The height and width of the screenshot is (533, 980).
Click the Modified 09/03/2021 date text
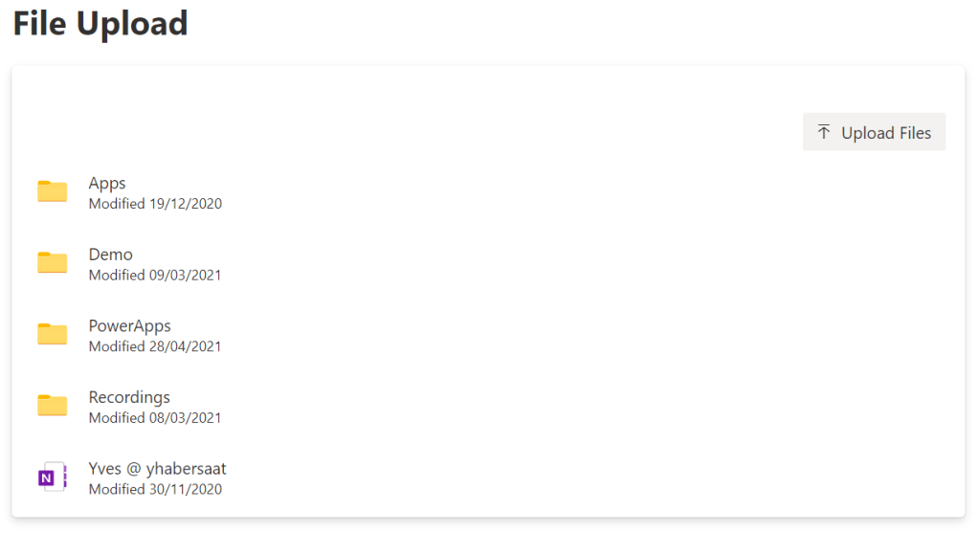click(x=155, y=276)
